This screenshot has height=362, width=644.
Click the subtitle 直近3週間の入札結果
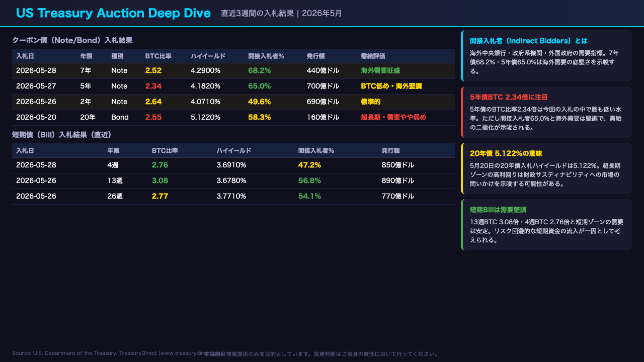(257, 13)
